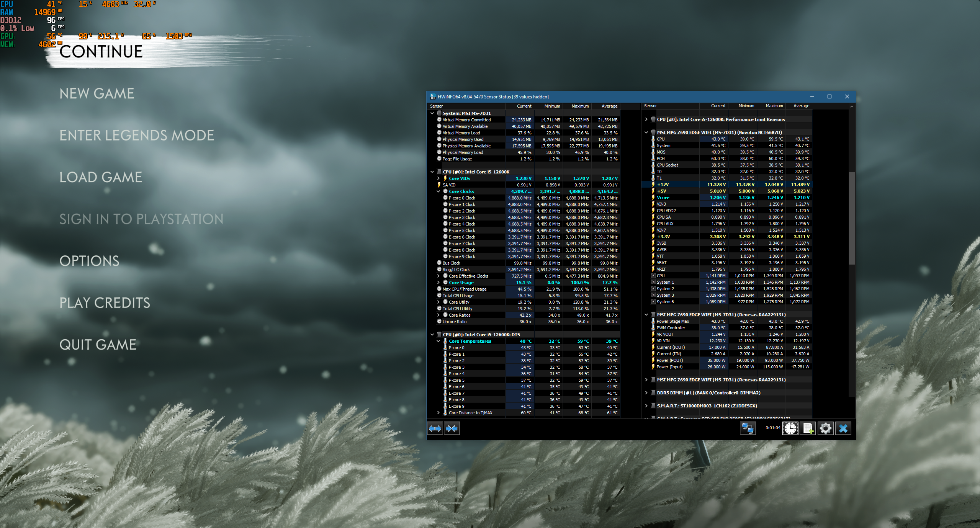Click the fan icon of the System 3 row
The height and width of the screenshot is (528, 980).
coord(653,295)
